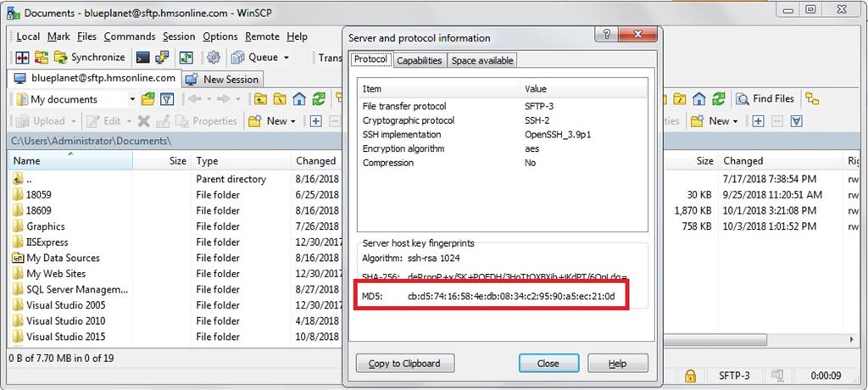This screenshot has width=868, height=390.
Task: Click the Synchronize toolbar button
Action: tap(89, 57)
